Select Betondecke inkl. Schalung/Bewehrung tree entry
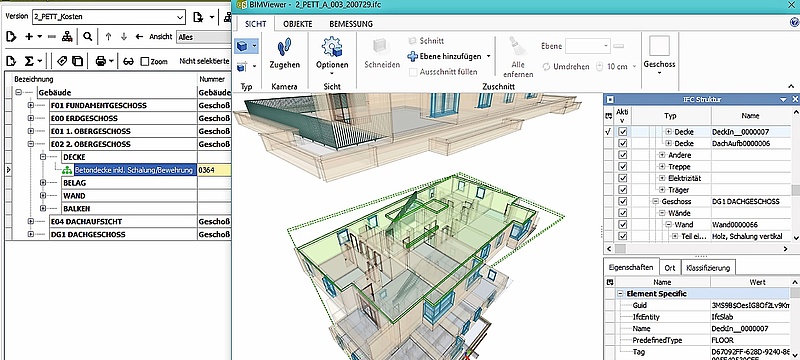 (135, 170)
